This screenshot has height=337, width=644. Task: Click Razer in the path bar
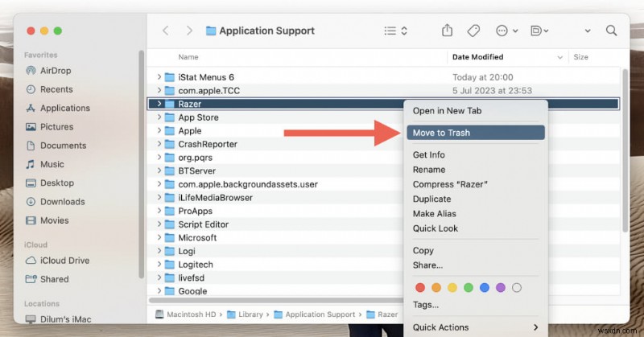[382, 314]
